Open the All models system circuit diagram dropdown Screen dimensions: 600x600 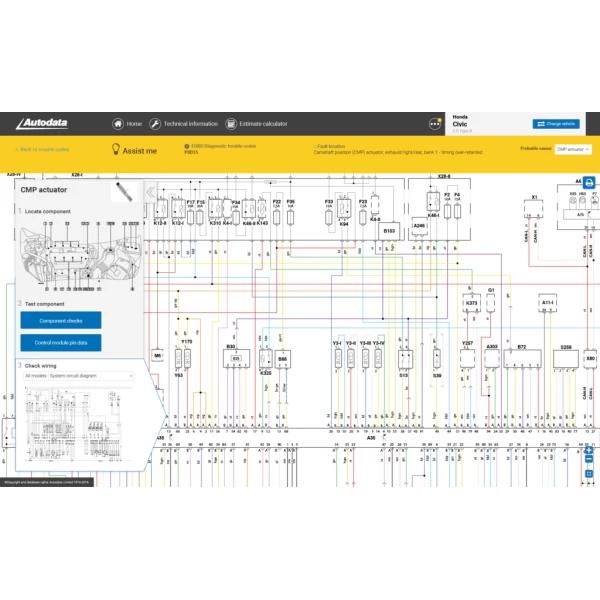[x=79, y=376]
